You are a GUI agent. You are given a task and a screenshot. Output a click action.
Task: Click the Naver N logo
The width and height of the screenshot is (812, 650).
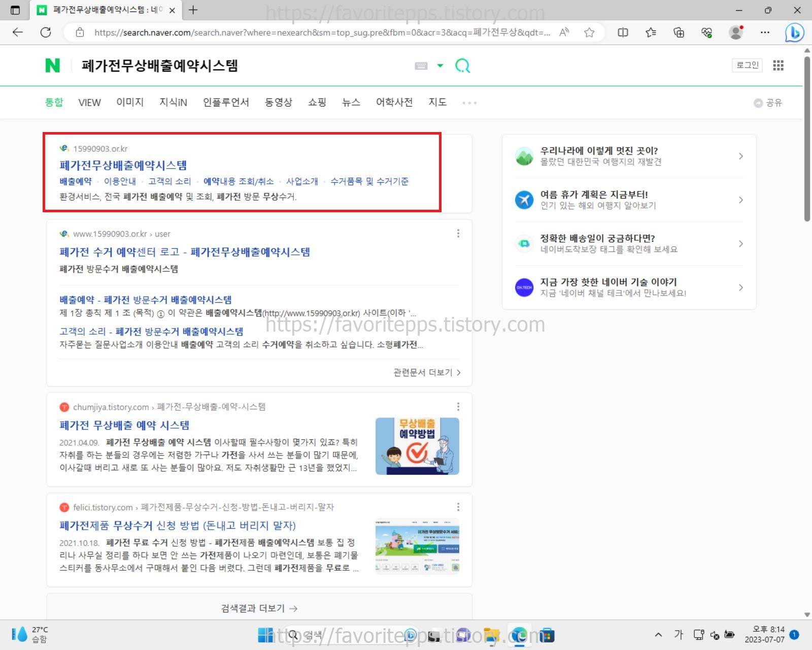(x=52, y=66)
